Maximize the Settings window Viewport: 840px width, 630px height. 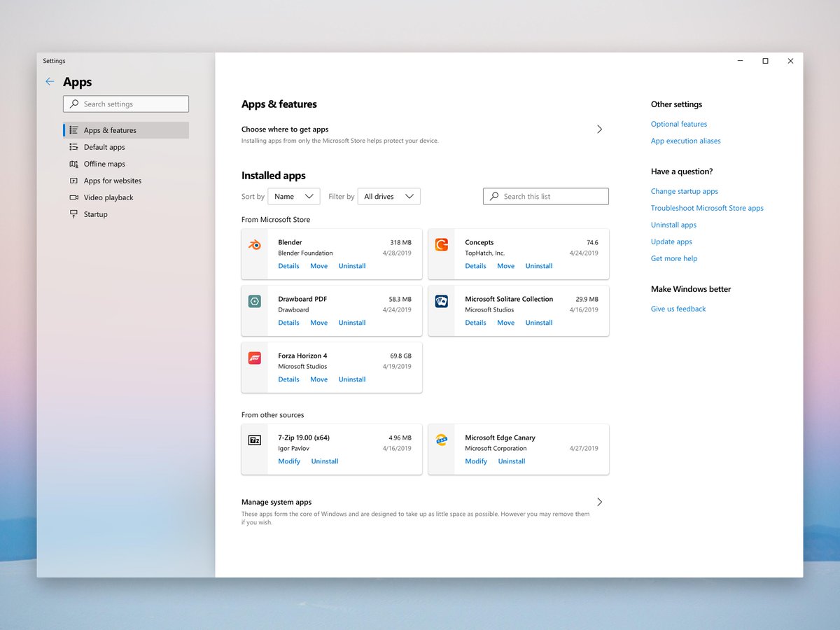click(765, 61)
